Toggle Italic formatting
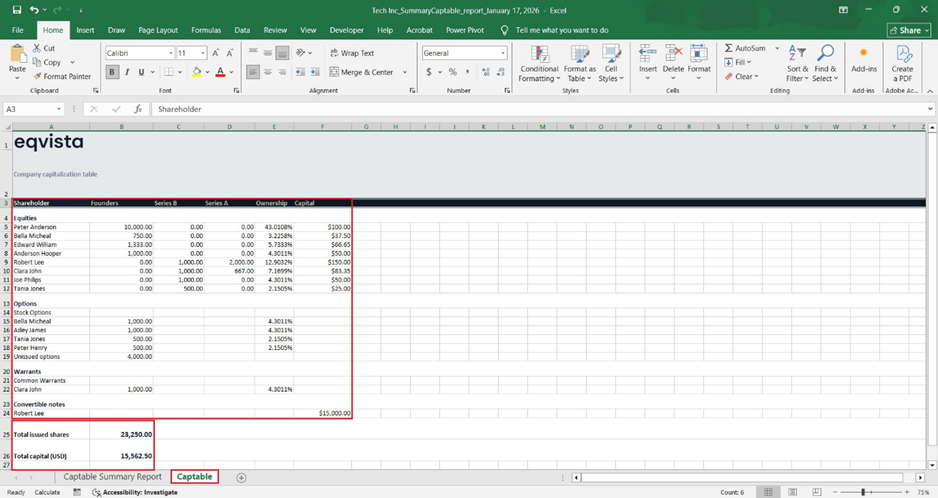Screen dimensions: 938x498 (126, 72)
